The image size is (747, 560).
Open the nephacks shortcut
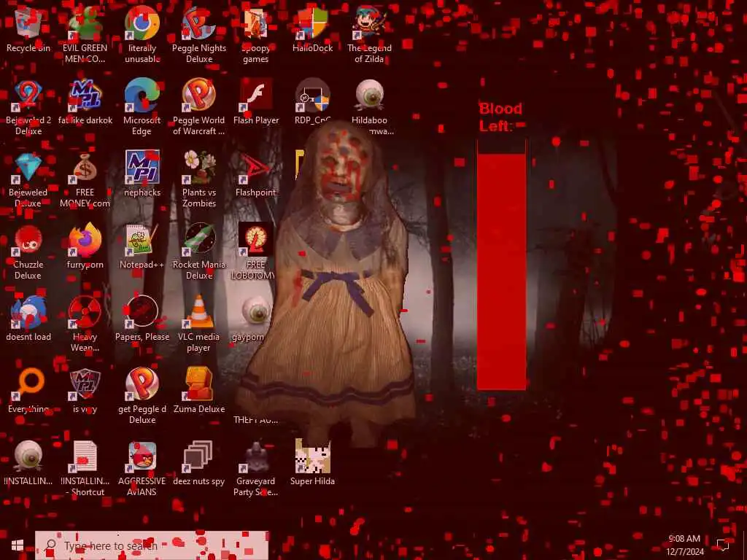[x=142, y=168]
